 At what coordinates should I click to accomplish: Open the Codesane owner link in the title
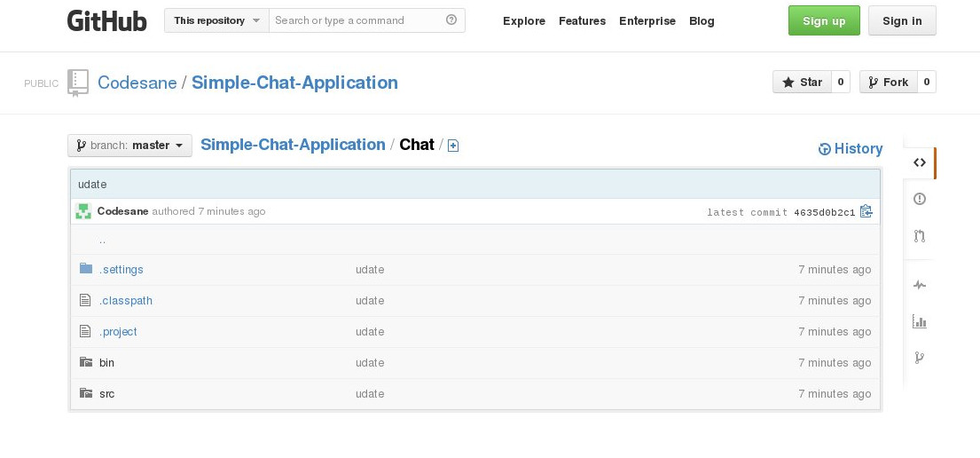tap(137, 83)
